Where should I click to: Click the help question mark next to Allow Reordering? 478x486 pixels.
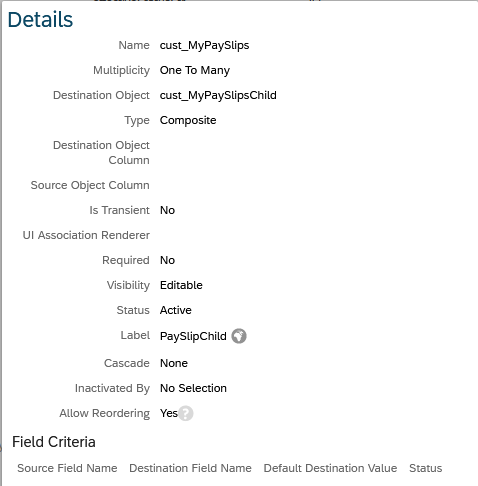[x=186, y=413]
